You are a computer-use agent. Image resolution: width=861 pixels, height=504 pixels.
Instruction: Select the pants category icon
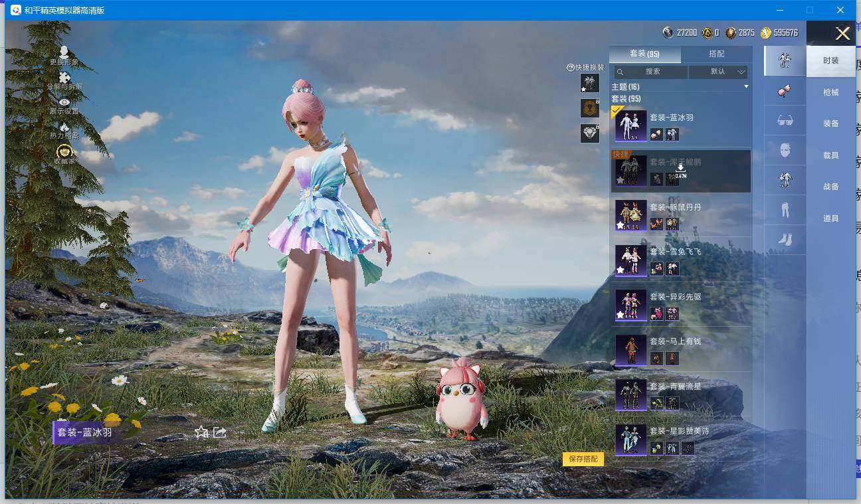[x=785, y=210]
